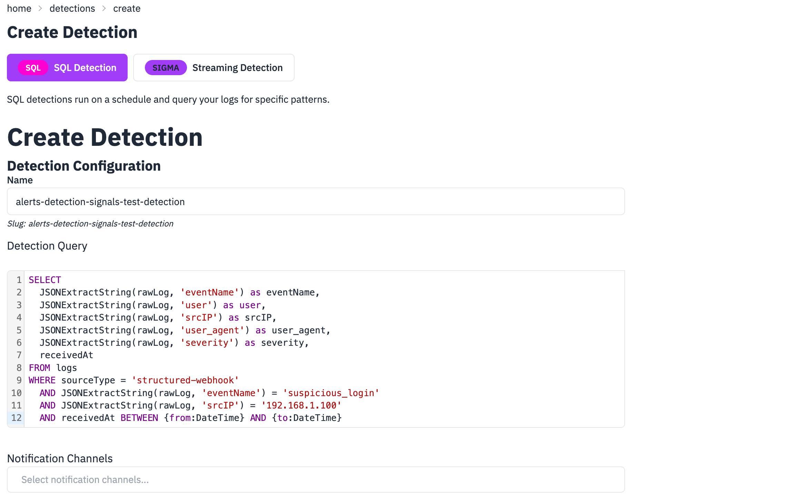
Task: Click the create breadcrumb item
Action: 127,8
